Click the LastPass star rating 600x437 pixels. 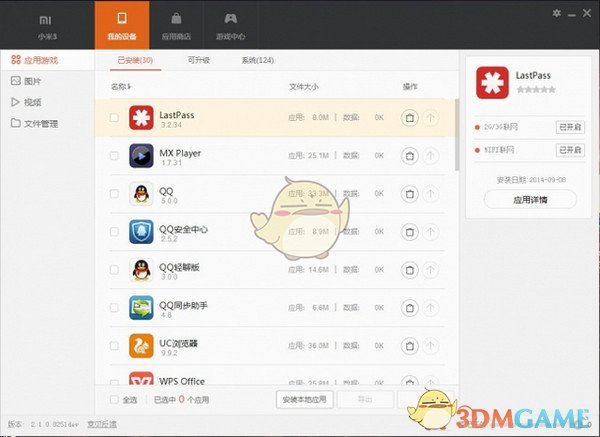(x=536, y=90)
